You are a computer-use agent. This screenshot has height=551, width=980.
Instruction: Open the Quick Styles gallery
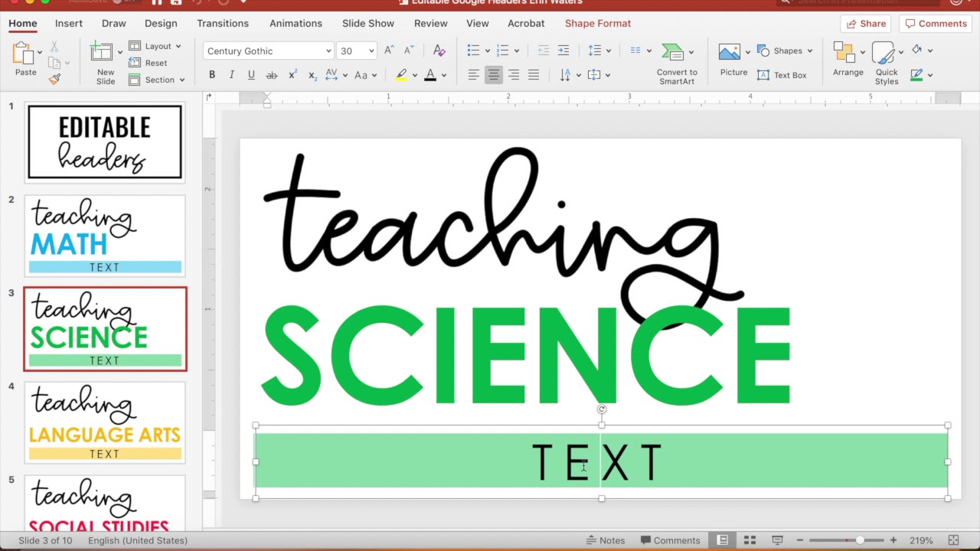click(887, 64)
